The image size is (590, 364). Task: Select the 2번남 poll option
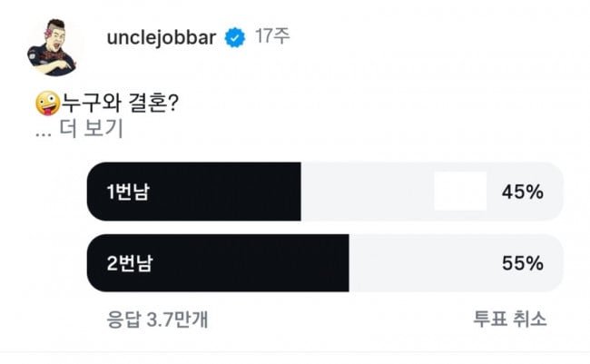pos(128,263)
